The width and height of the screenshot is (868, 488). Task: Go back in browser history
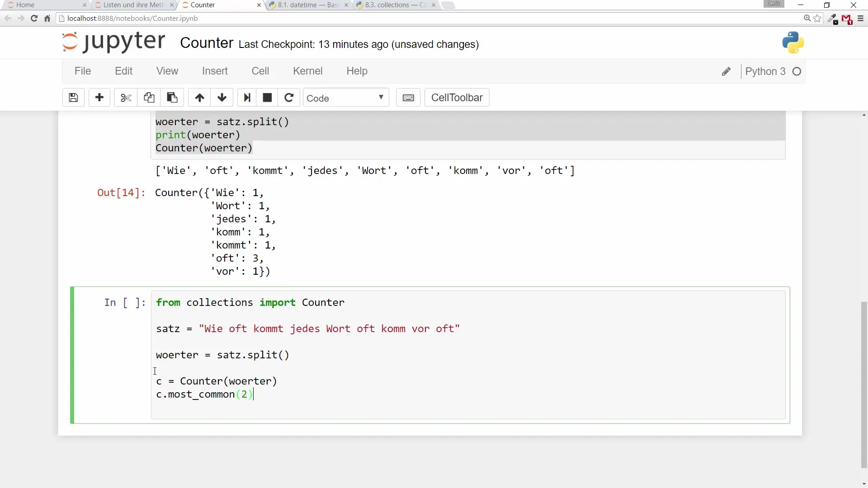(8, 19)
